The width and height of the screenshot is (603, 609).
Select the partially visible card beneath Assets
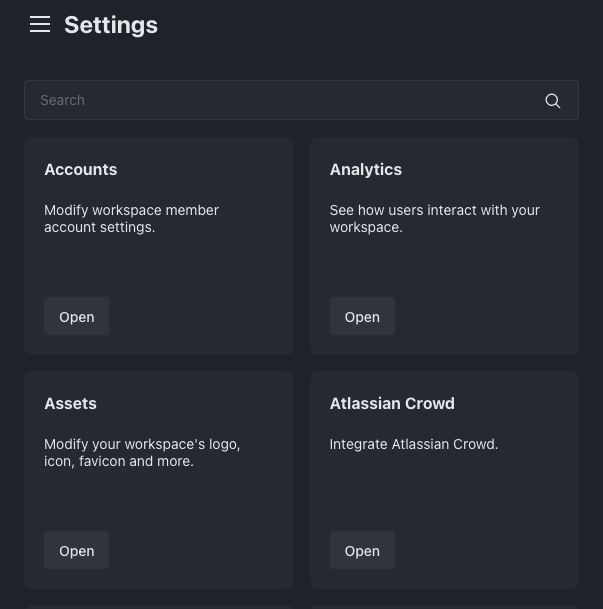159,606
